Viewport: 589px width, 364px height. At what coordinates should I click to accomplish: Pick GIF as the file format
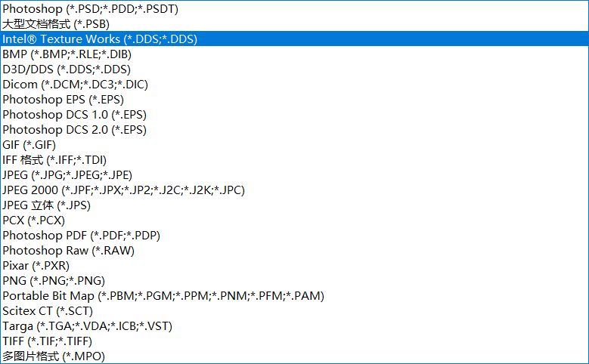click(x=29, y=145)
